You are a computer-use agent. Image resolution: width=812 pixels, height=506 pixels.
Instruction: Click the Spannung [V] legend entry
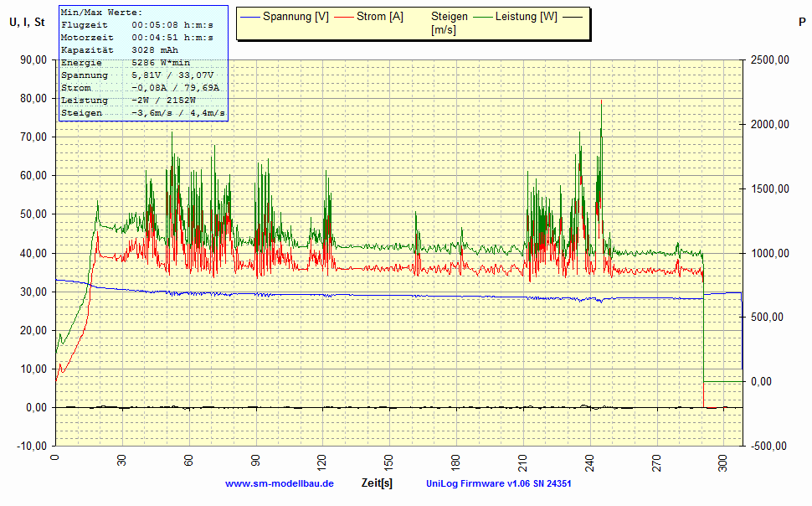[x=296, y=17]
